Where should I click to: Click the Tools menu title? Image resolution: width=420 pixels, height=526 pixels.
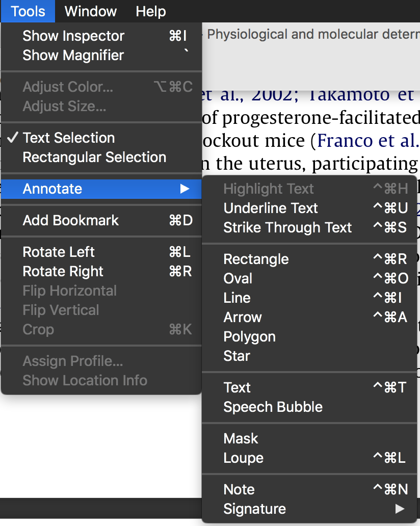click(x=28, y=11)
